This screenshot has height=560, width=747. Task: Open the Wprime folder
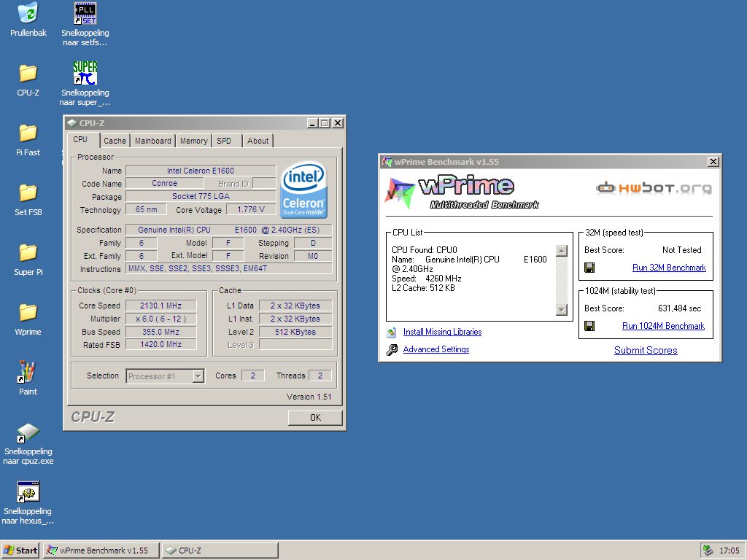[28, 312]
